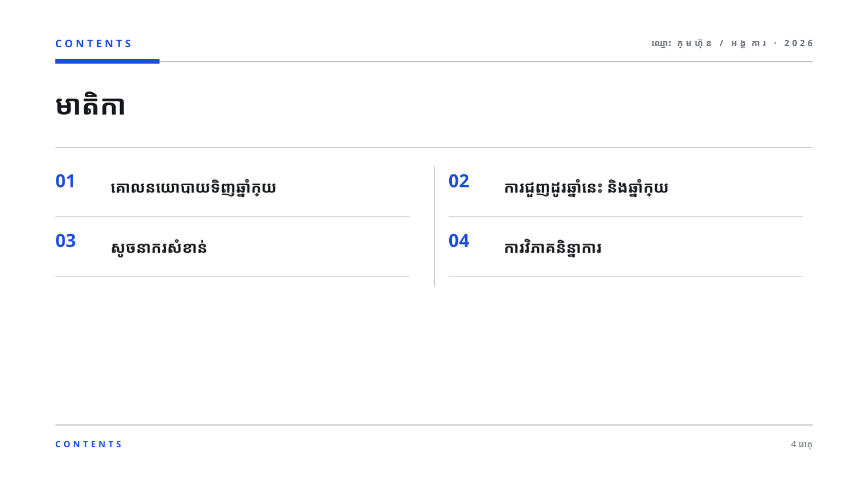Screen dimensions: 868x489
Task: Select the vertical divider between the columns
Action: pos(435,227)
